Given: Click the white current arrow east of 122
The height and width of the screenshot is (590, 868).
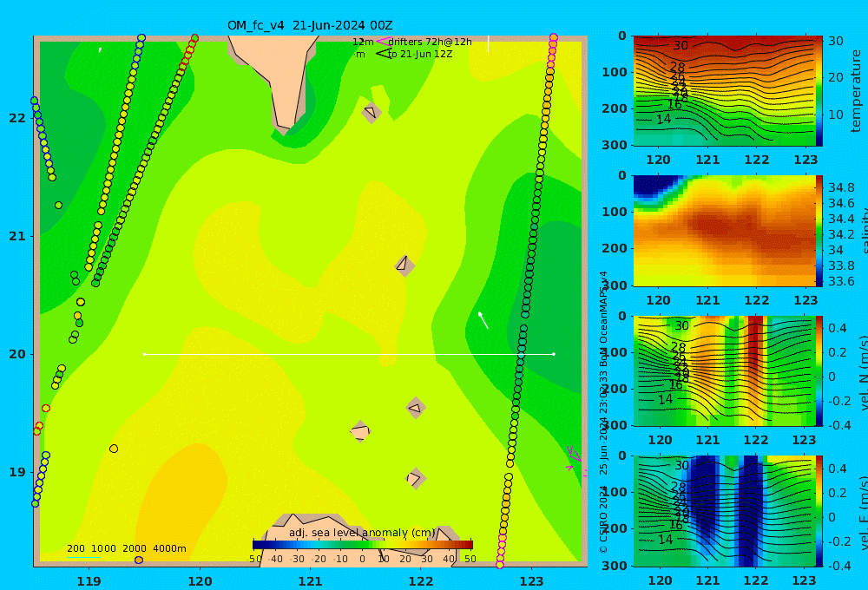Looking at the screenshot, I should pos(483,320).
